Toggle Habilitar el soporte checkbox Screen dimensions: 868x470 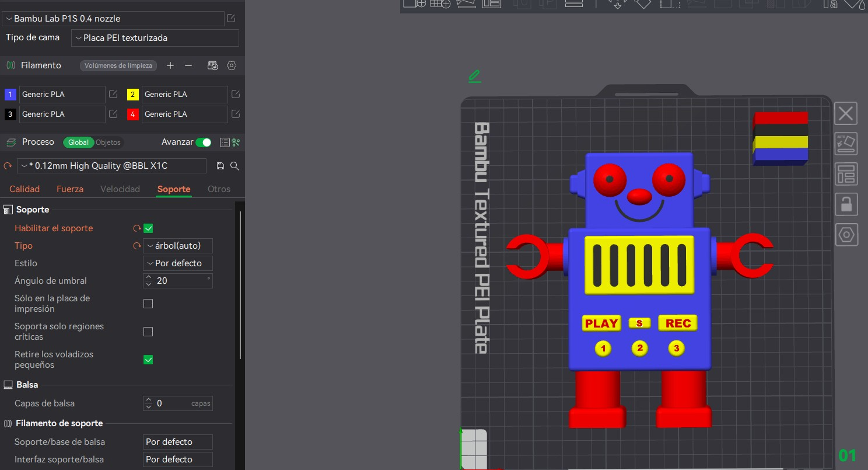(x=148, y=228)
